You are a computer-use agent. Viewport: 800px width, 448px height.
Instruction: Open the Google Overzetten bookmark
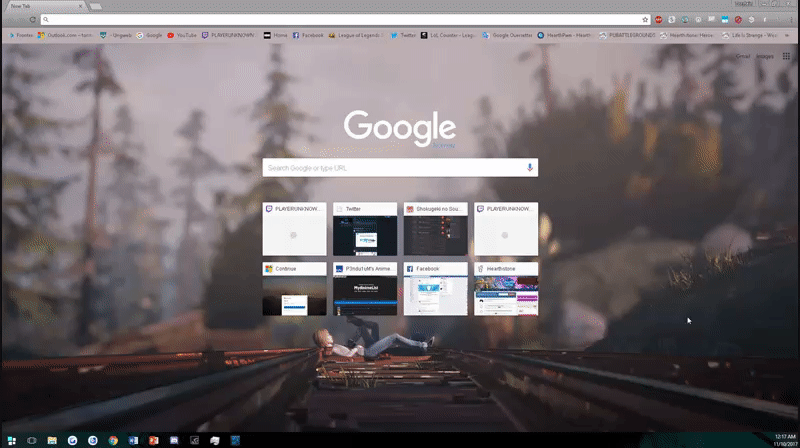click(x=507, y=35)
